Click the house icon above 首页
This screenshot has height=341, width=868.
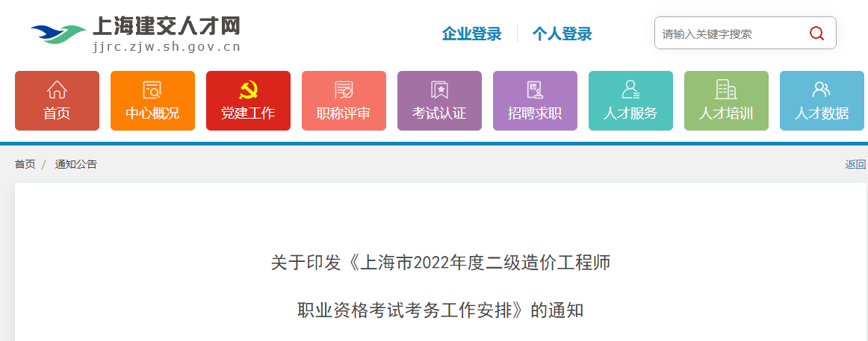[57, 90]
